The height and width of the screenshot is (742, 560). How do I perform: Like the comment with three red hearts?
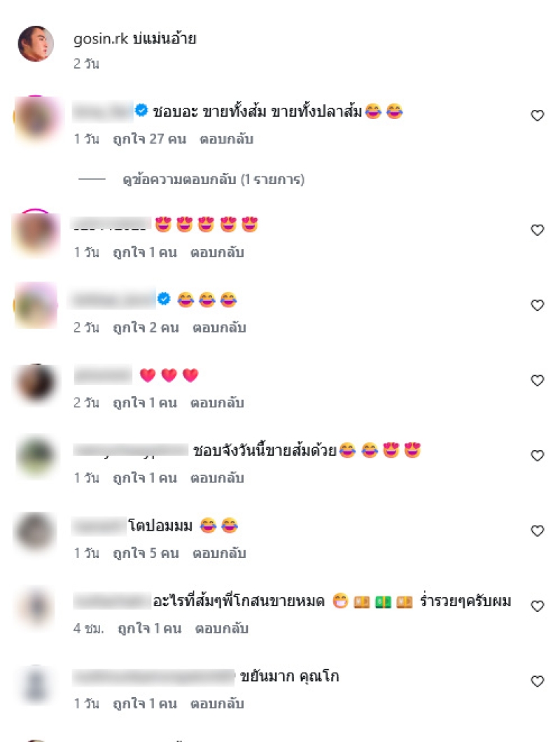coord(538,381)
